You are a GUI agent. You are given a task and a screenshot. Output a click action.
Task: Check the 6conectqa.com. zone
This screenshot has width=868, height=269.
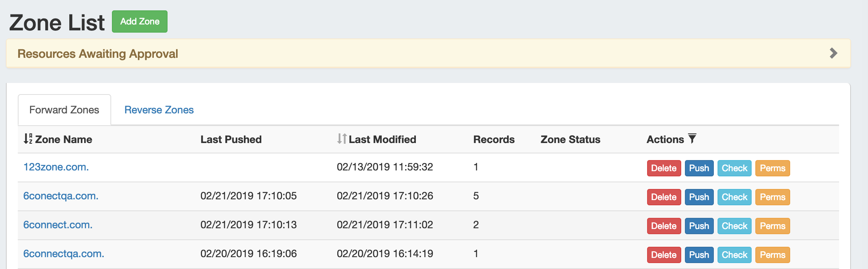click(x=734, y=197)
